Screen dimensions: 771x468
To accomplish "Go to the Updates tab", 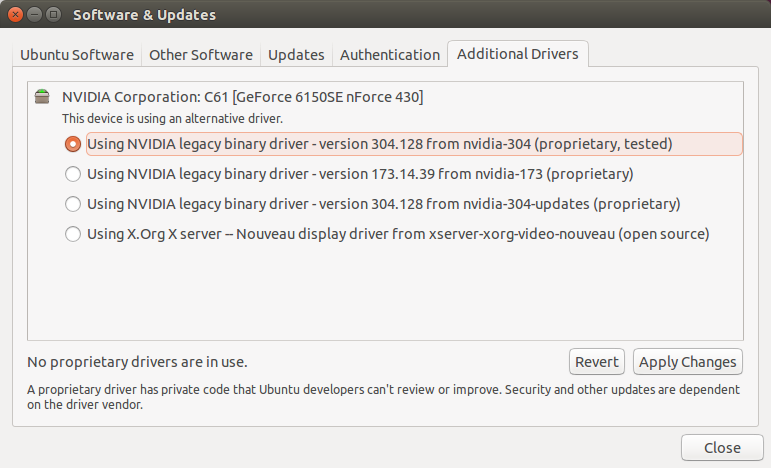I will coord(296,55).
